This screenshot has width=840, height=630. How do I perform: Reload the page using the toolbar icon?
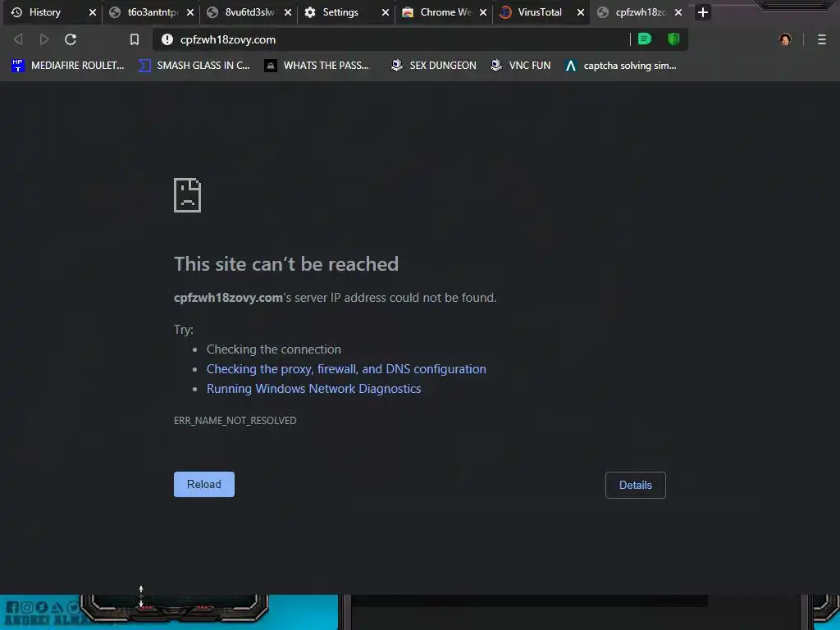(x=71, y=39)
